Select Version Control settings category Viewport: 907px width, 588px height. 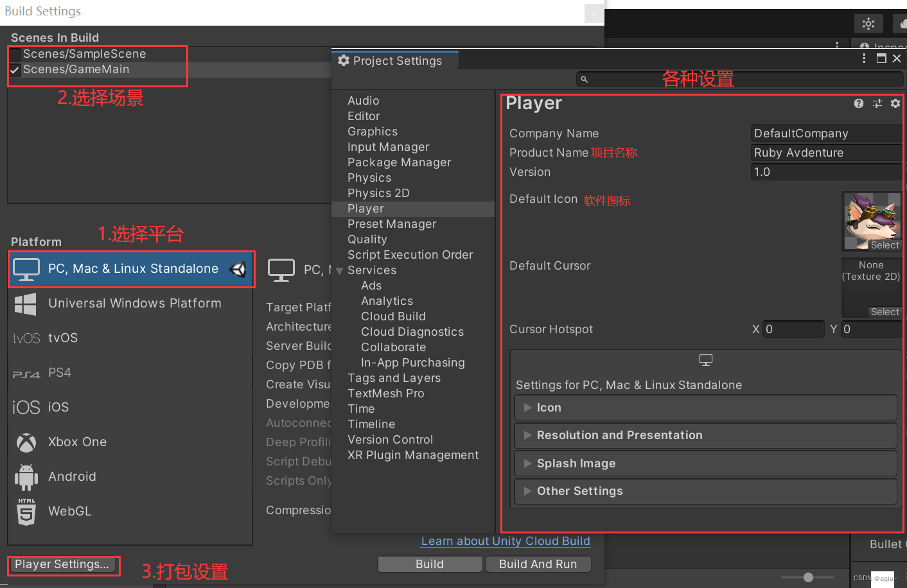click(391, 440)
